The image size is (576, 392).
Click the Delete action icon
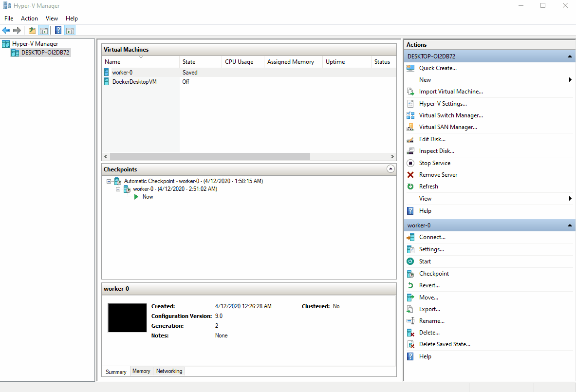410,333
